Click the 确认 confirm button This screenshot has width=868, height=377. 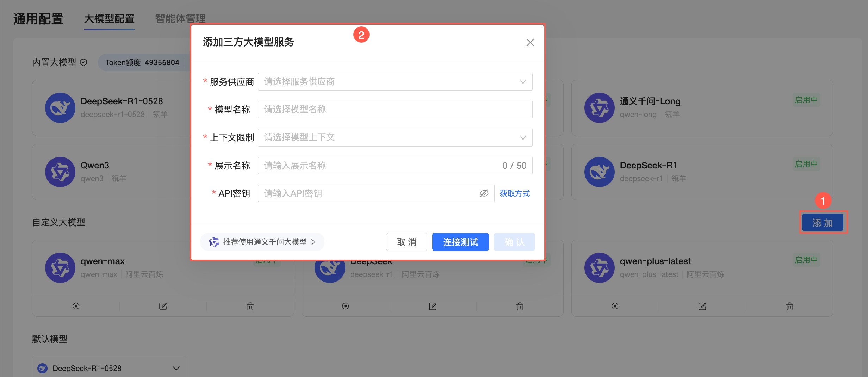[x=514, y=242]
